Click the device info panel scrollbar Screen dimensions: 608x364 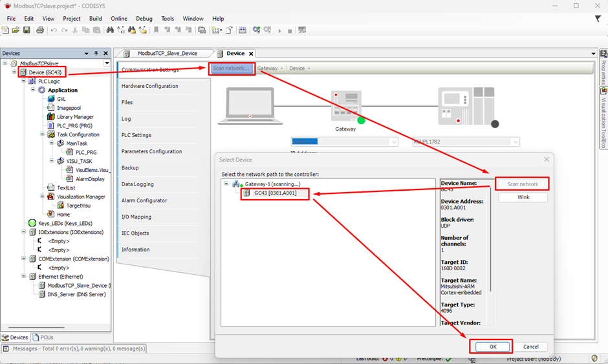[x=490, y=241]
